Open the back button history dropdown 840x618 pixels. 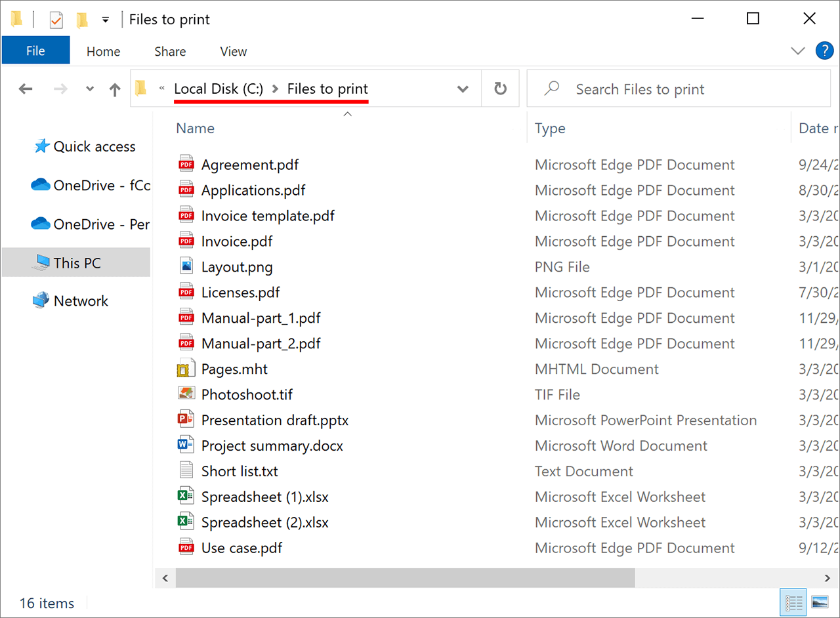(89, 89)
